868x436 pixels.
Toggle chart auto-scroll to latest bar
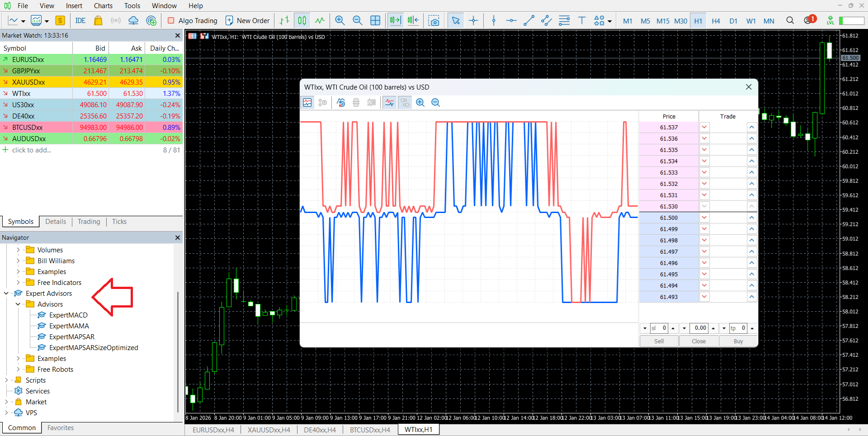point(395,20)
